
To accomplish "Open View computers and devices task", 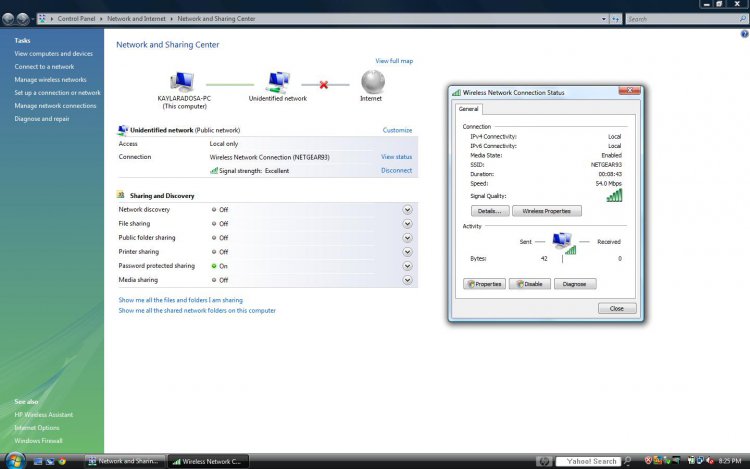I will pyautogui.click(x=53, y=54).
